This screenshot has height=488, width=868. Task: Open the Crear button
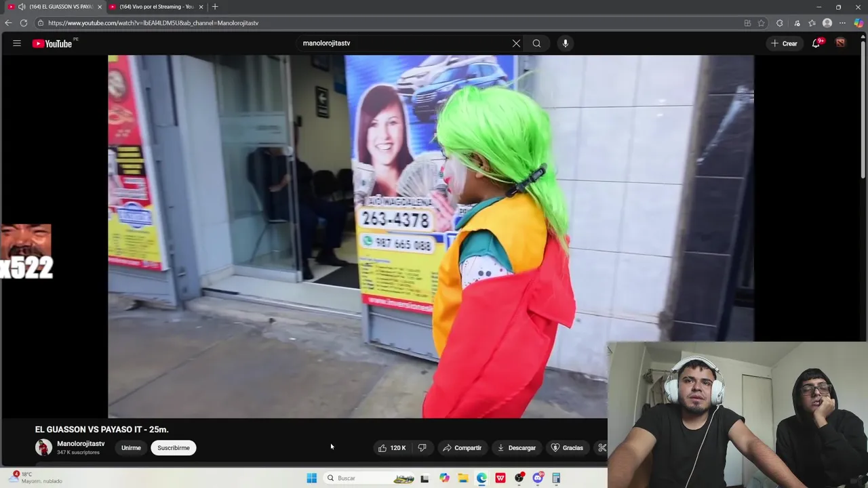tap(784, 43)
